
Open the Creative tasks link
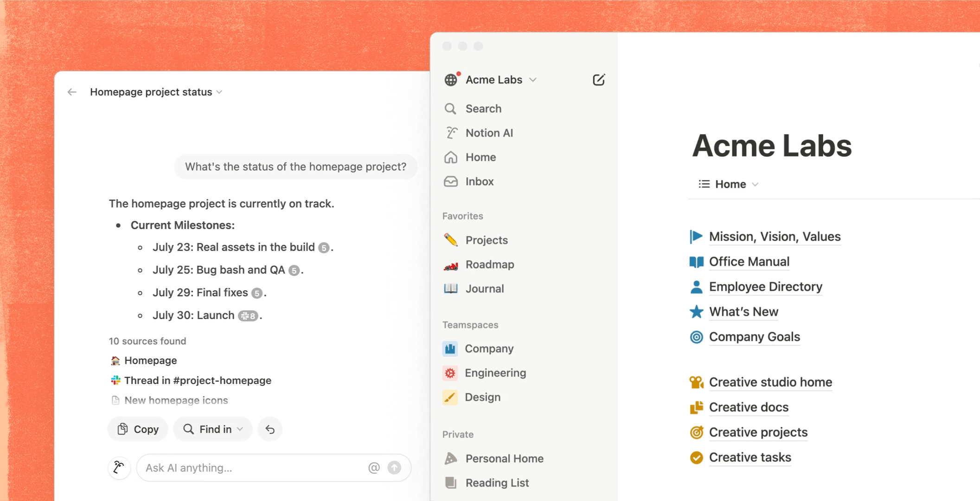750,457
